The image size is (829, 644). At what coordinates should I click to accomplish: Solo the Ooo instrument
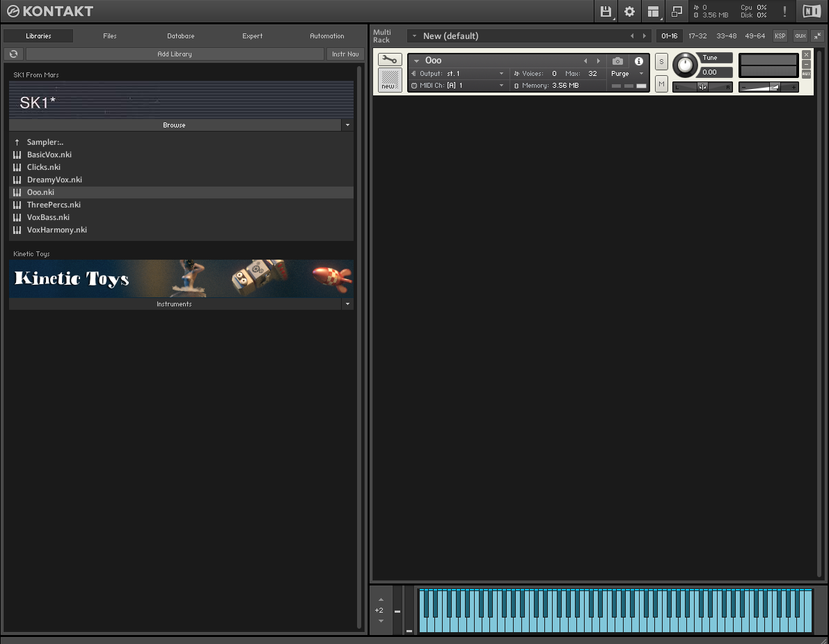(661, 61)
